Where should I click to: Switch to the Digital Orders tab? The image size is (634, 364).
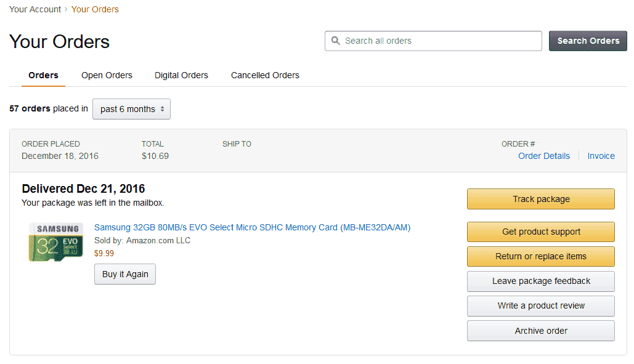click(181, 75)
